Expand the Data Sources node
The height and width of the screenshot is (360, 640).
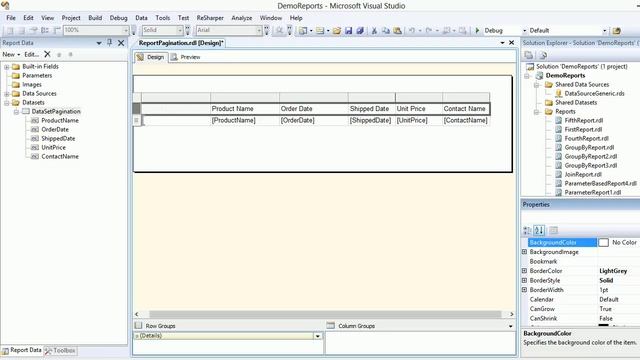tap(7, 93)
